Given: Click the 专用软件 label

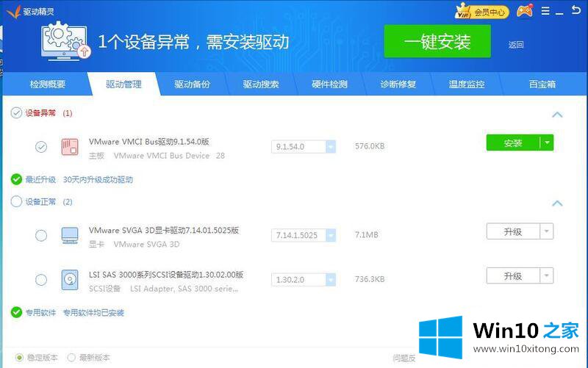Looking at the screenshot, I should pos(40,312).
